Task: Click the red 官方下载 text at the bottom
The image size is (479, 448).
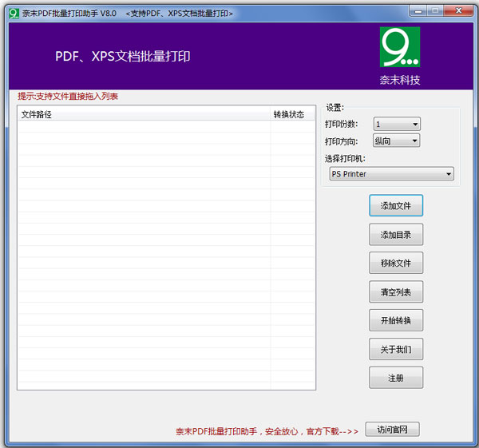Action: 323,431
